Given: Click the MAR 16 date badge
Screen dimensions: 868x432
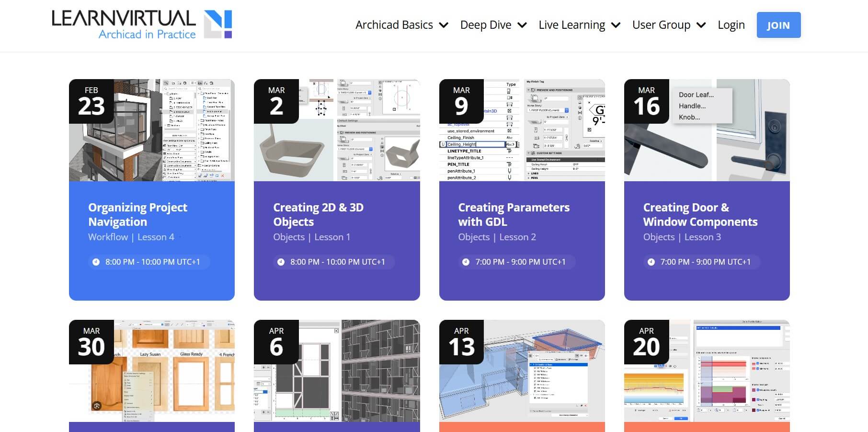Looking at the screenshot, I should [x=646, y=101].
